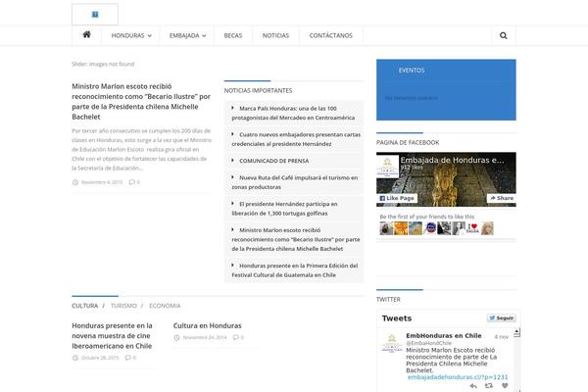This screenshot has width=588, height=392.
Task: Click comment icon under Cultura en Honduras
Action: 235,337
